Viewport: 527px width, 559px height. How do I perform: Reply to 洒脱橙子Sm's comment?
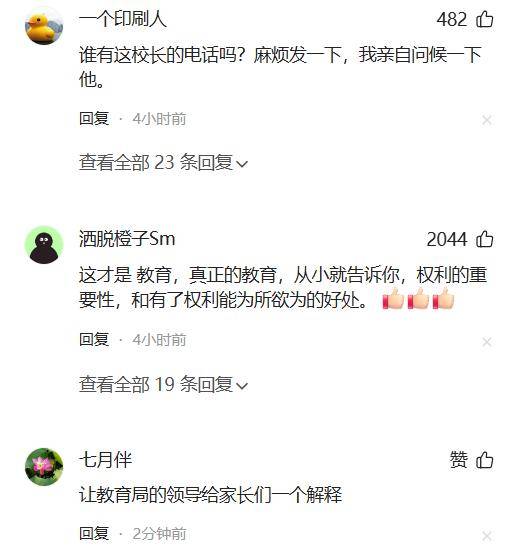click(94, 339)
